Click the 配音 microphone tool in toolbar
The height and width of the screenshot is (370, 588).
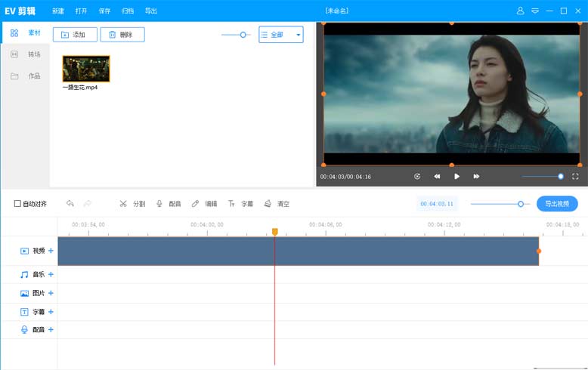[x=168, y=204]
